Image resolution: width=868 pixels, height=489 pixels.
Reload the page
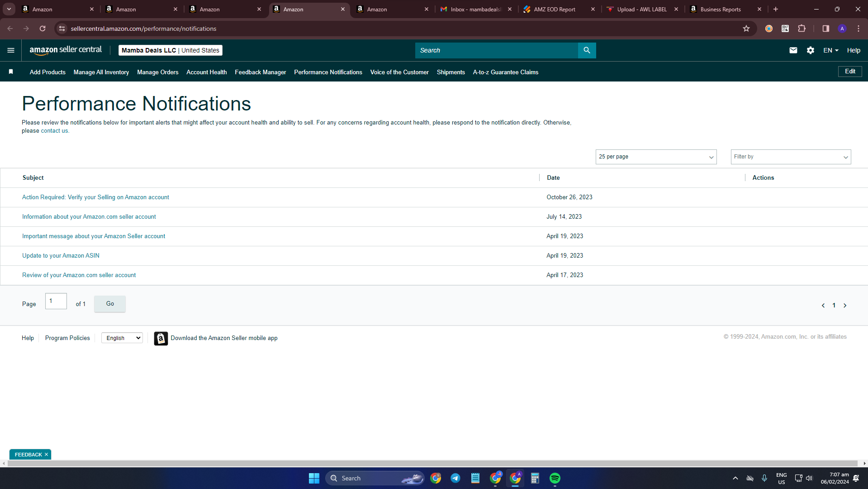click(43, 29)
